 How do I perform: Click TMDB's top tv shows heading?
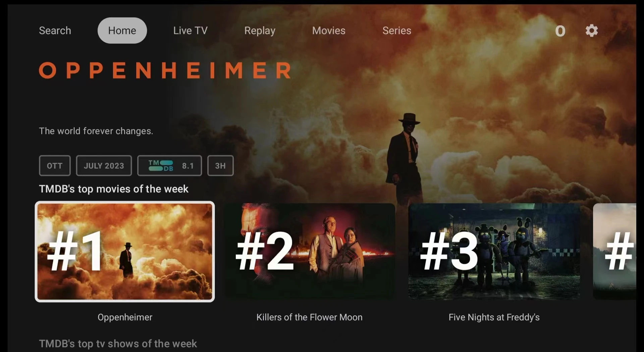point(118,344)
